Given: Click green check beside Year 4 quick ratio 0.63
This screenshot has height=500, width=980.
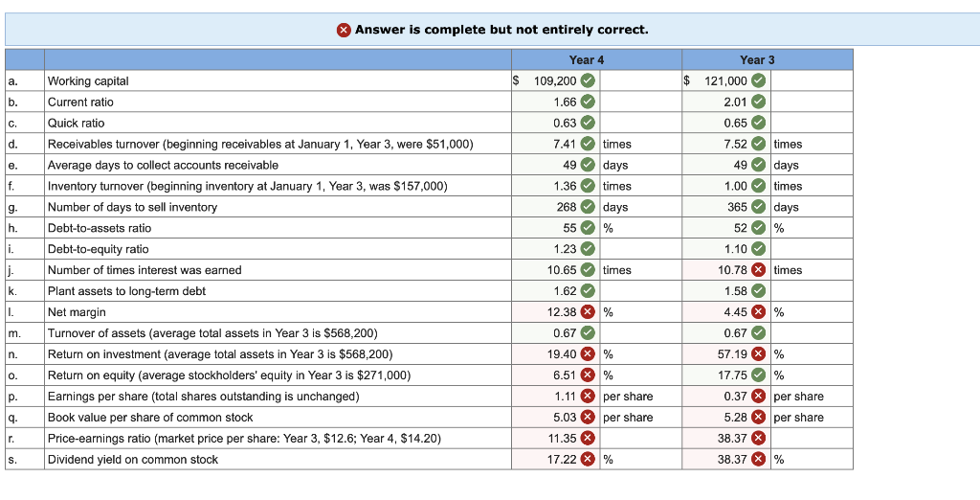Looking at the screenshot, I should (x=588, y=123).
